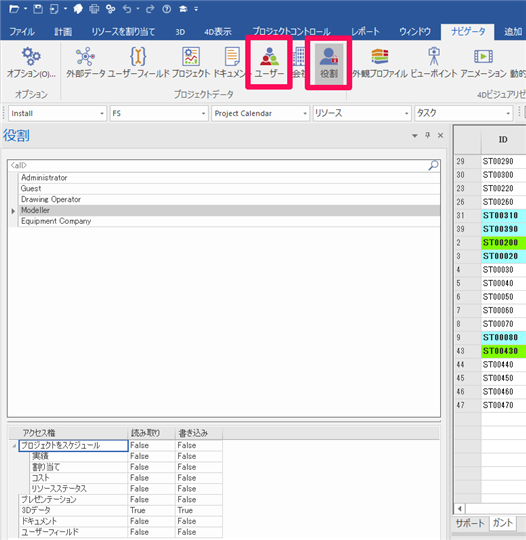Open the ドキュメント panel

click(232, 63)
